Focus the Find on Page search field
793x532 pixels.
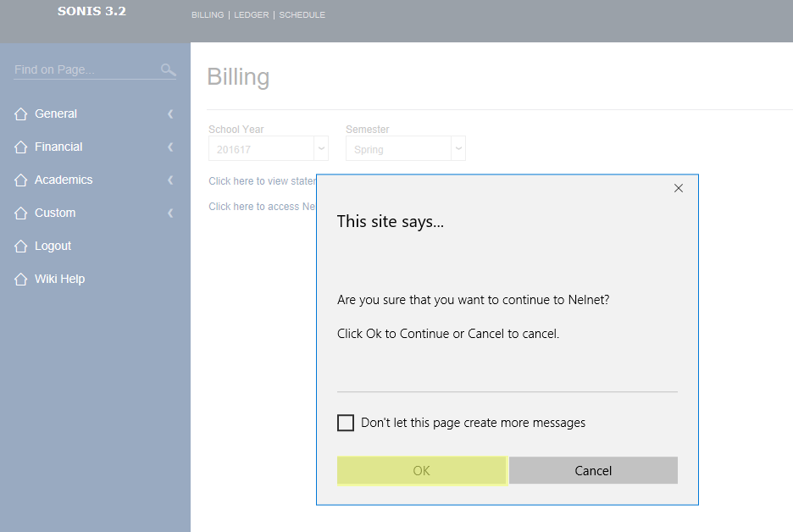coord(85,70)
